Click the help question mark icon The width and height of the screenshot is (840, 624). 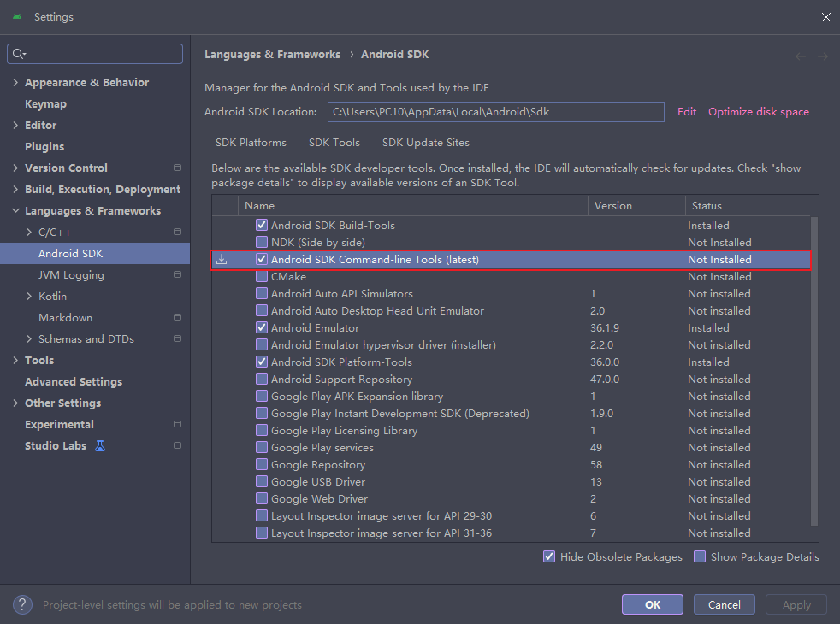pos(23,604)
